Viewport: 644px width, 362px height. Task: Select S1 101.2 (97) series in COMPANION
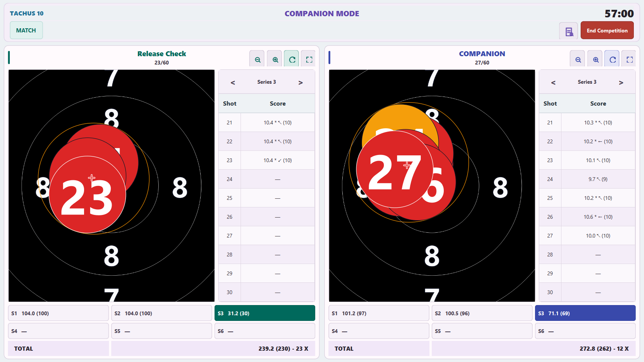tap(379, 313)
